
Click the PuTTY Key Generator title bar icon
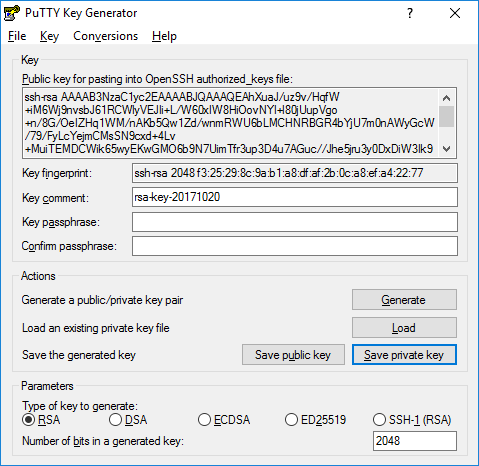coord(12,13)
